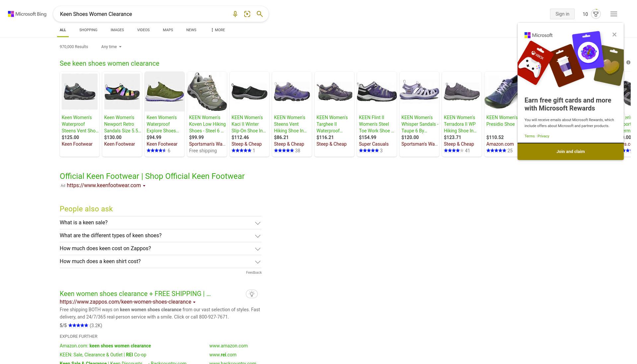Open www.rei.com explore further link
This screenshot has height=364, width=637.
point(223,355)
